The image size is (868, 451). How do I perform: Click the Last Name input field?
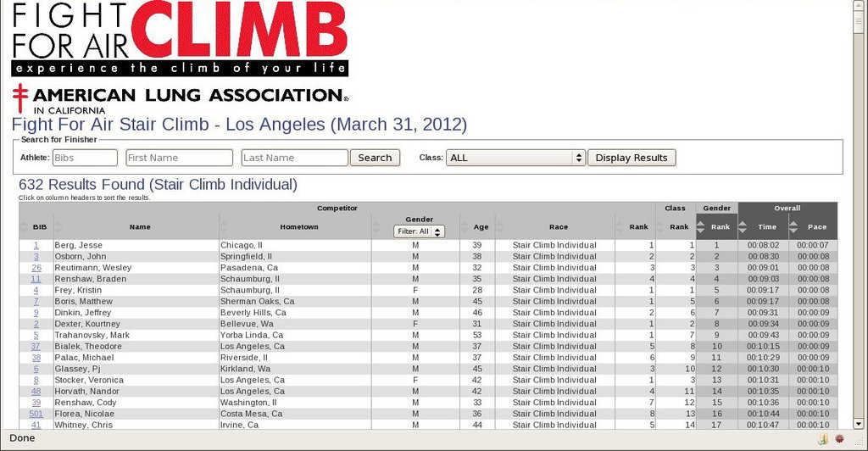(294, 158)
